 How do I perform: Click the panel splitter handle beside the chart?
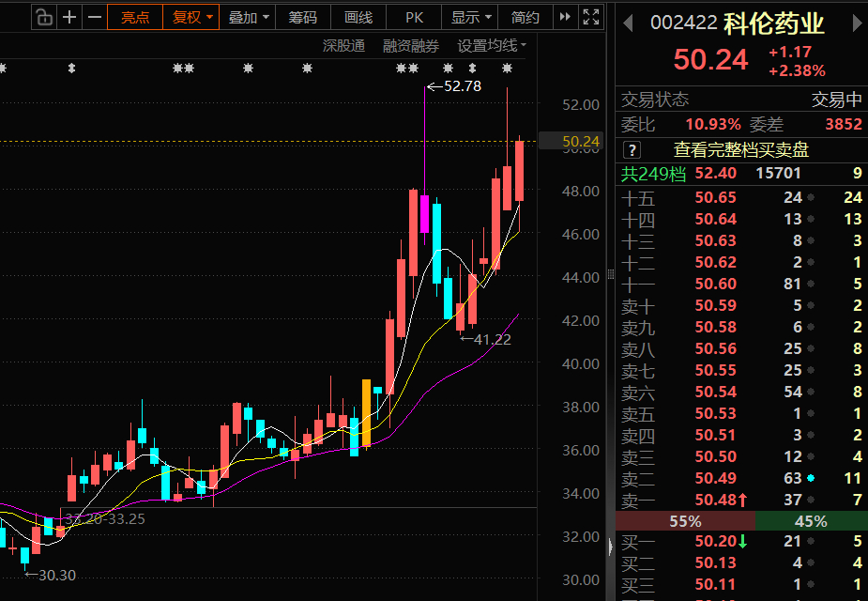(x=611, y=274)
